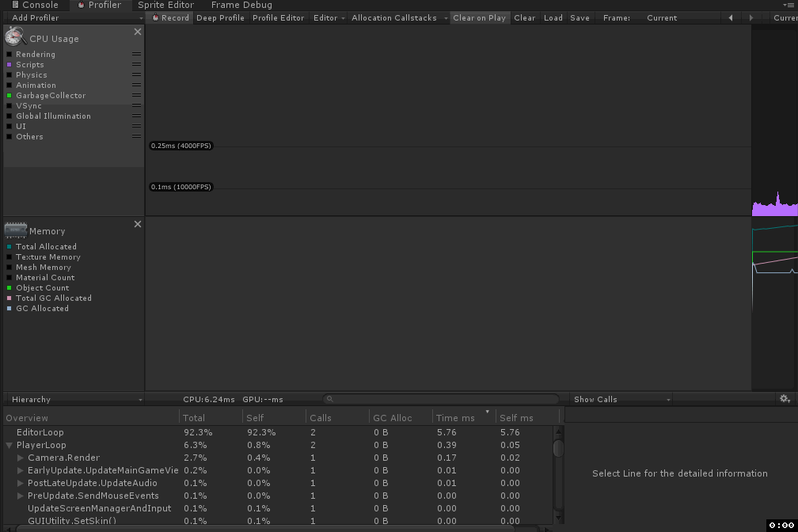Screen dimensions: 798x532
Task: Click the hierarchy search field
Action: tap(441, 399)
